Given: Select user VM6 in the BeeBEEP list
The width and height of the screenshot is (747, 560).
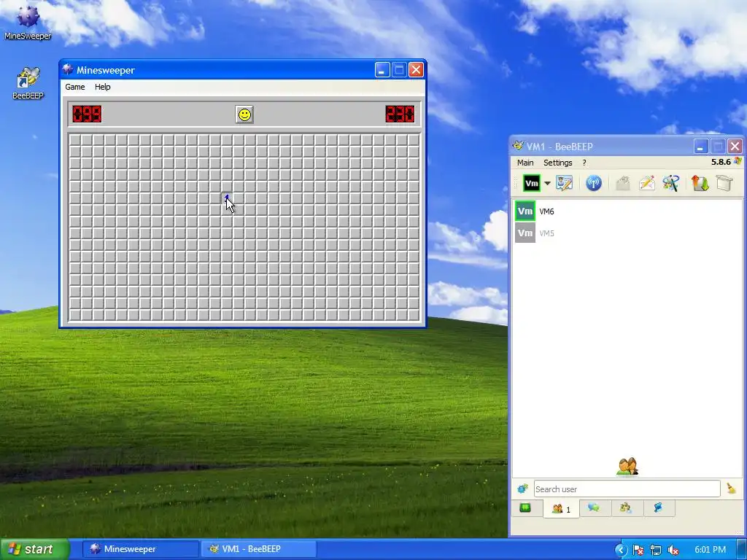Looking at the screenshot, I should 627,211.
